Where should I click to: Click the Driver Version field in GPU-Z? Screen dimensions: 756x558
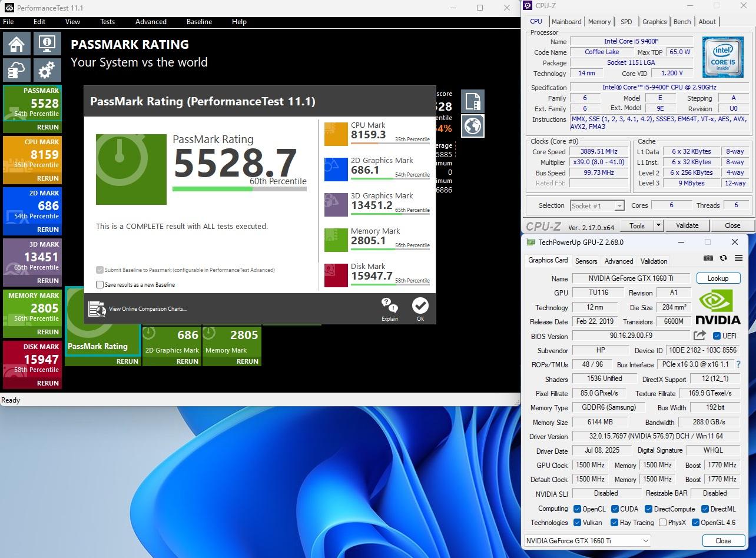[656, 436]
